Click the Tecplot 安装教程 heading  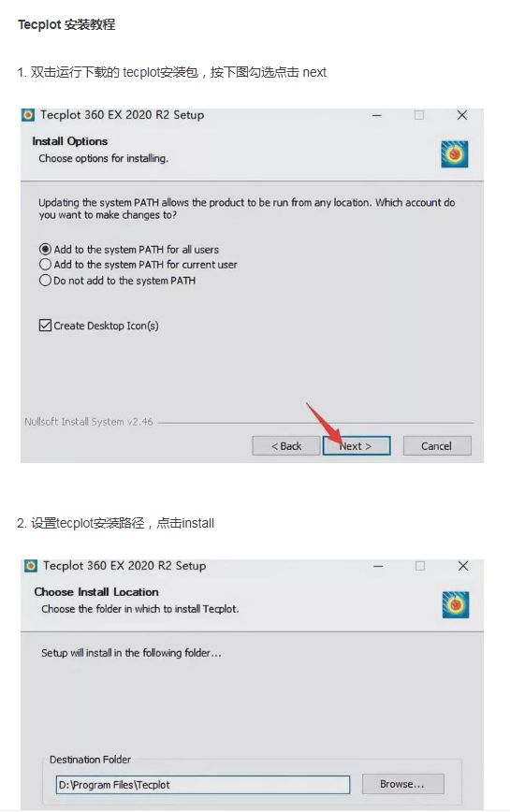66,24
